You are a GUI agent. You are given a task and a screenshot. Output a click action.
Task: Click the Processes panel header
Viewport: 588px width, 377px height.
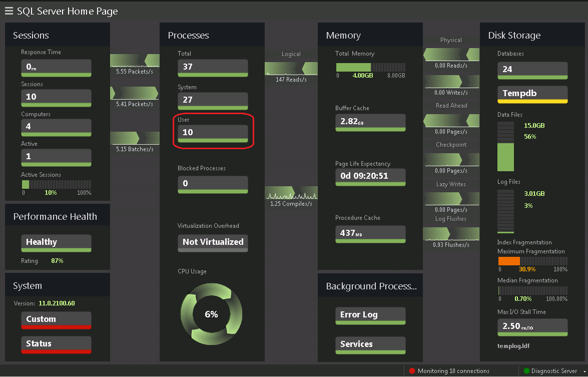212,35
